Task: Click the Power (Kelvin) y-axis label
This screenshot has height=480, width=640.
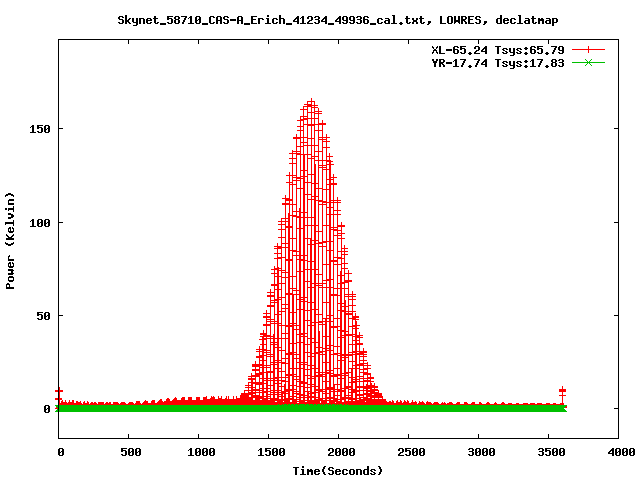Action: (10, 241)
